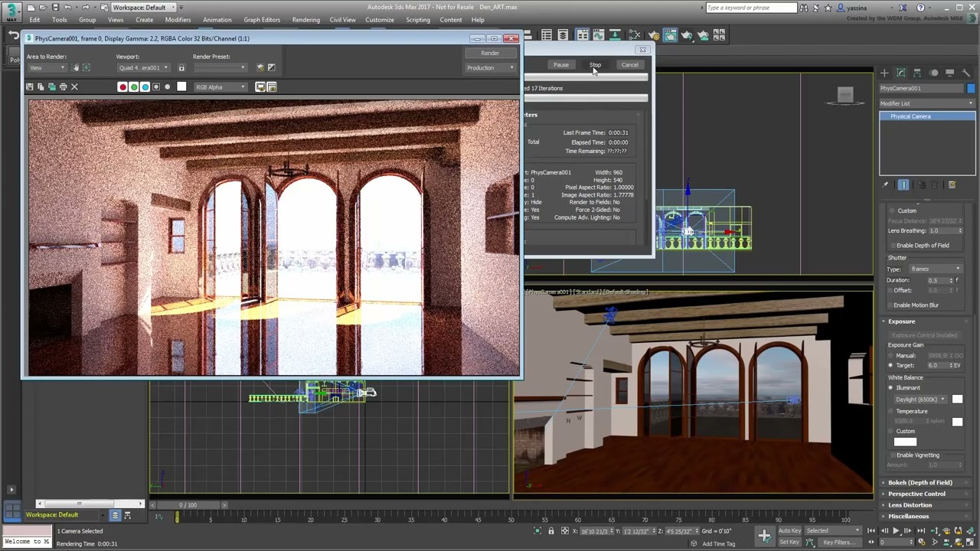Viewport: 980px width, 551px height.
Task: Open Rendering menu
Action: point(305,20)
